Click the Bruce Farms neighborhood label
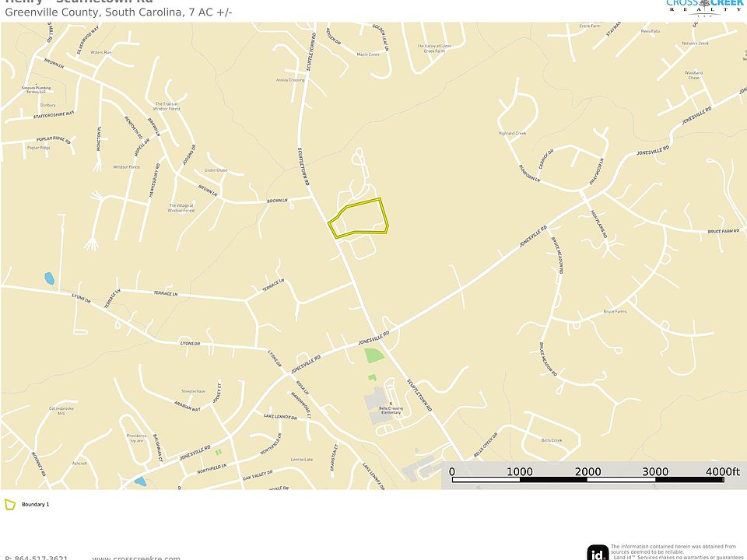Image resolution: width=747 pixels, height=560 pixels. point(615,311)
